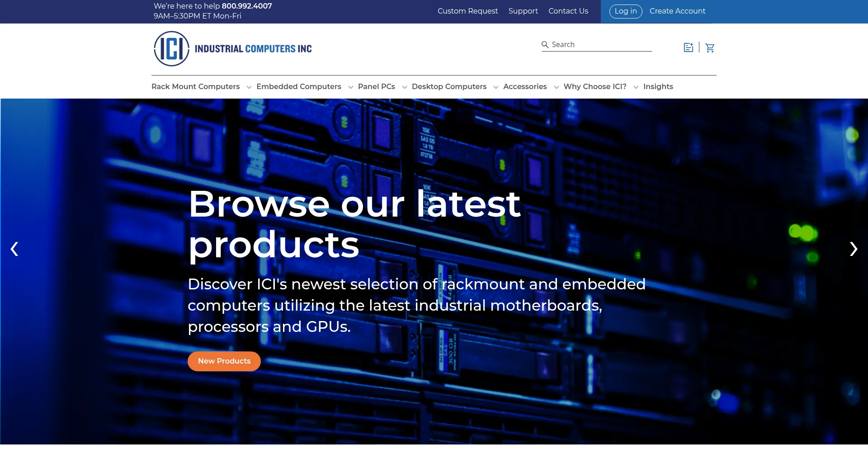
Task: Expand the Embedded Computers dropdown arrow
Action: [x=350, y=87]
